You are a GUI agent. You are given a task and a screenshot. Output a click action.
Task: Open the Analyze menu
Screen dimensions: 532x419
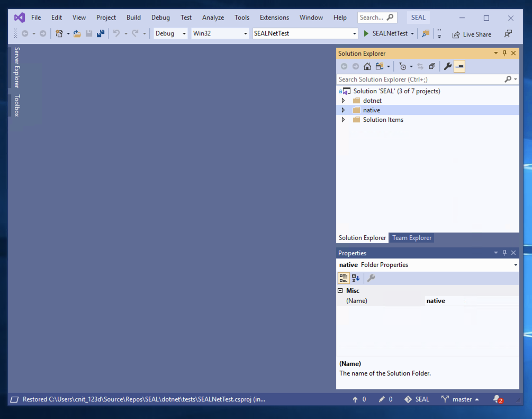pos(213,17)
